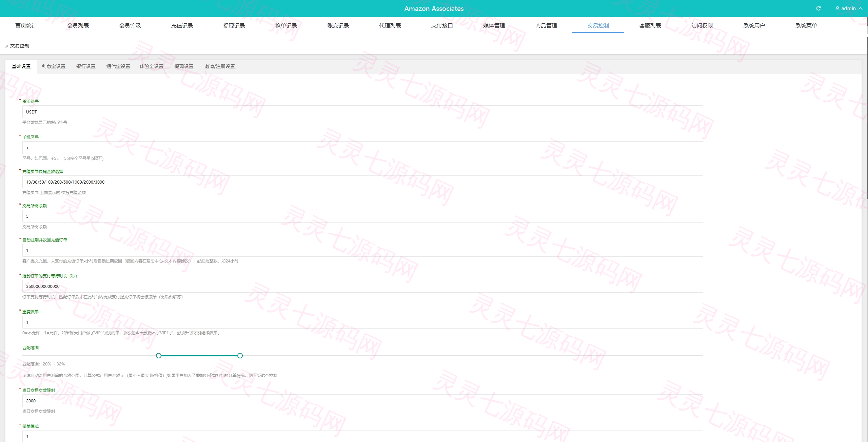This screenshot has height=442, width=868.
Task: Open the 邀请/注册设置 tab
Action: pyautogui.click(x=220, y=66)
